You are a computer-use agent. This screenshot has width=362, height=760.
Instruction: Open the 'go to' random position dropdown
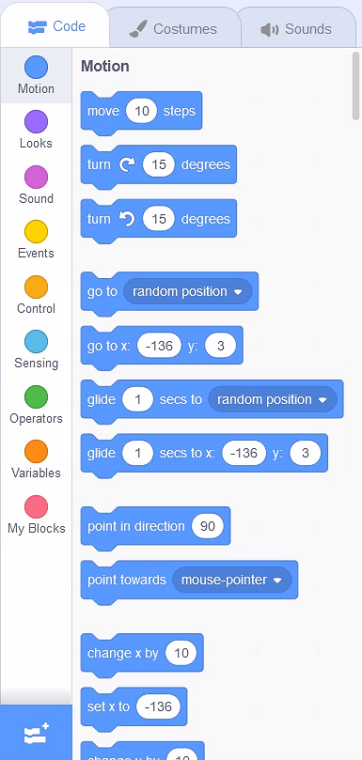pyautogui.click(x=188, y=291)
